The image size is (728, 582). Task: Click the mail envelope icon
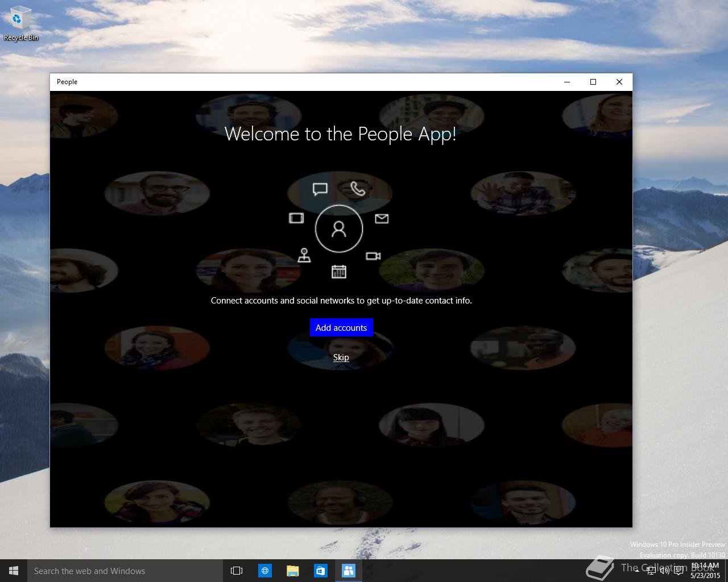(382, 219)
